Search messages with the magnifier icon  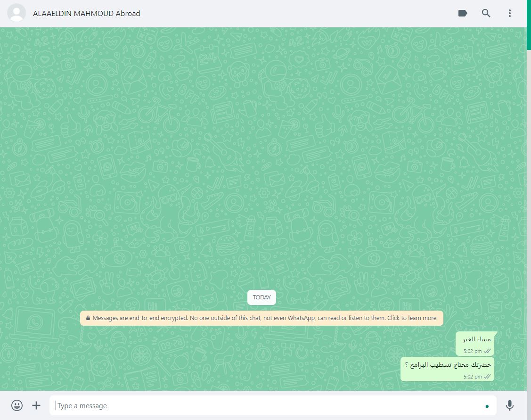point(486,13)
